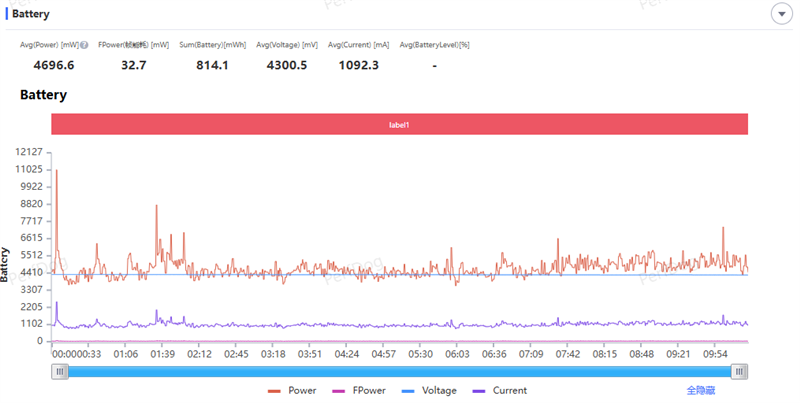Click the FPower value 32.7
Screen dimensions: 800x403
133,65
